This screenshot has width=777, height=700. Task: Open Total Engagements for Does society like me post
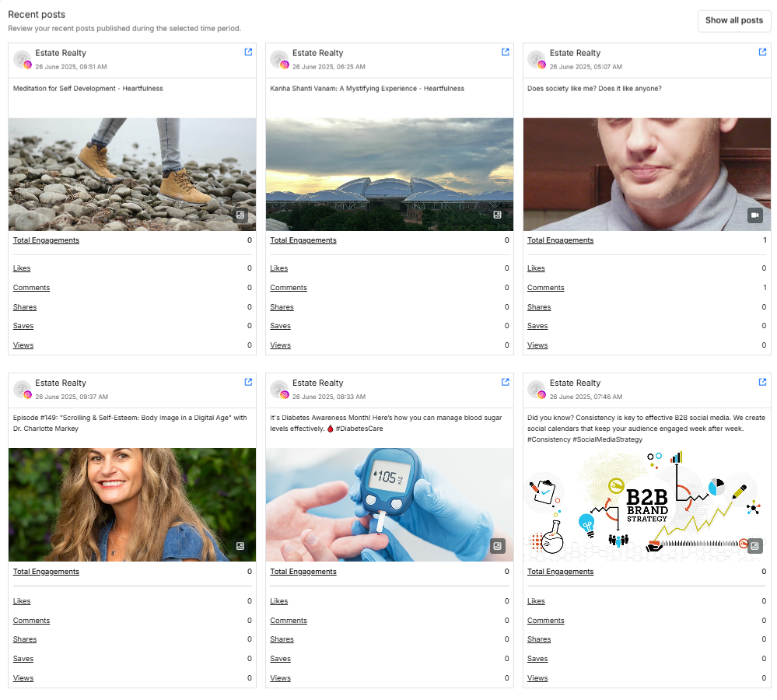tap(561, 240)
